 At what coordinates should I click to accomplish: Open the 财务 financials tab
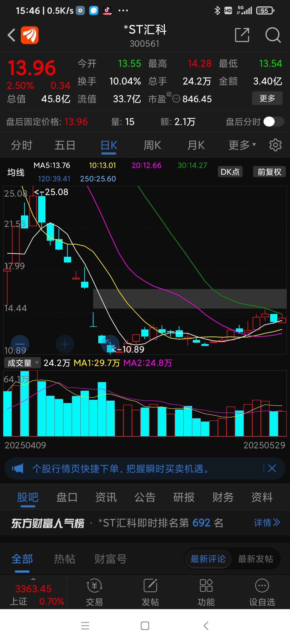[223, 497]
